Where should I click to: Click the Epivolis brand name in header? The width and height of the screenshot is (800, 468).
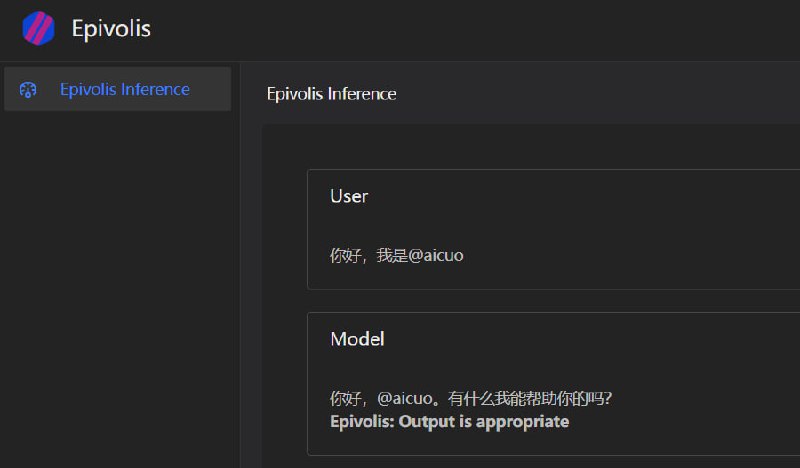[111, 29]
